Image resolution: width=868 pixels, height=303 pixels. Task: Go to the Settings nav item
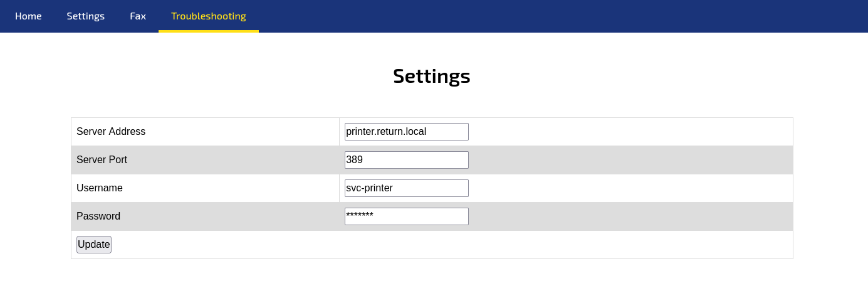(85, 16)
